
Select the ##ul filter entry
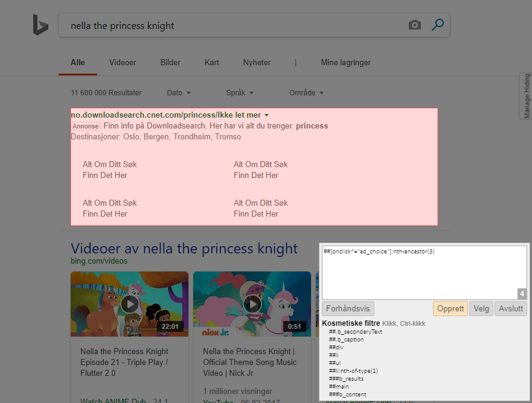click(x=335, y=363)
